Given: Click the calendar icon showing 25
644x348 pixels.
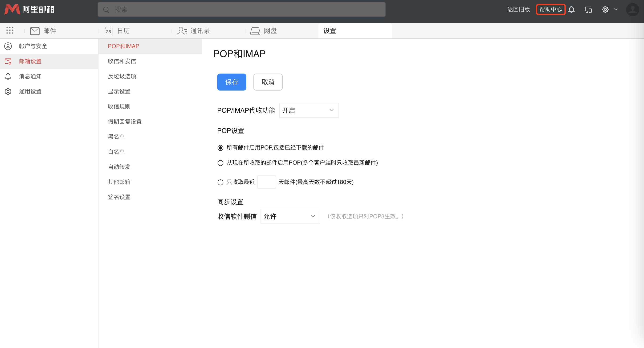Looking at the screenshot, I should [x=108, y=31].
